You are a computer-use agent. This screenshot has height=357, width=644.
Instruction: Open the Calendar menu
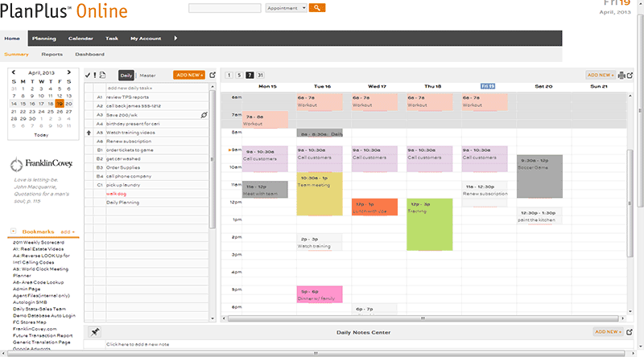point(80,38)
